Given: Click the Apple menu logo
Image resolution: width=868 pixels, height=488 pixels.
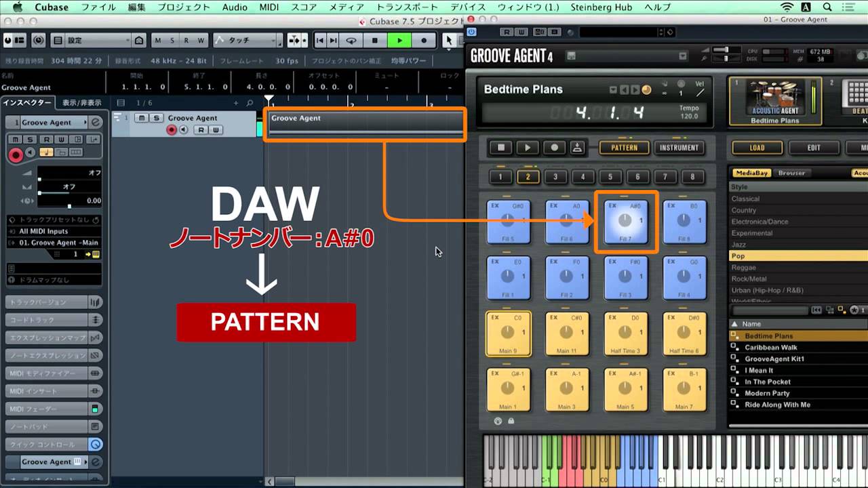Looking at the screenshot, I should [x=18, y=7].
